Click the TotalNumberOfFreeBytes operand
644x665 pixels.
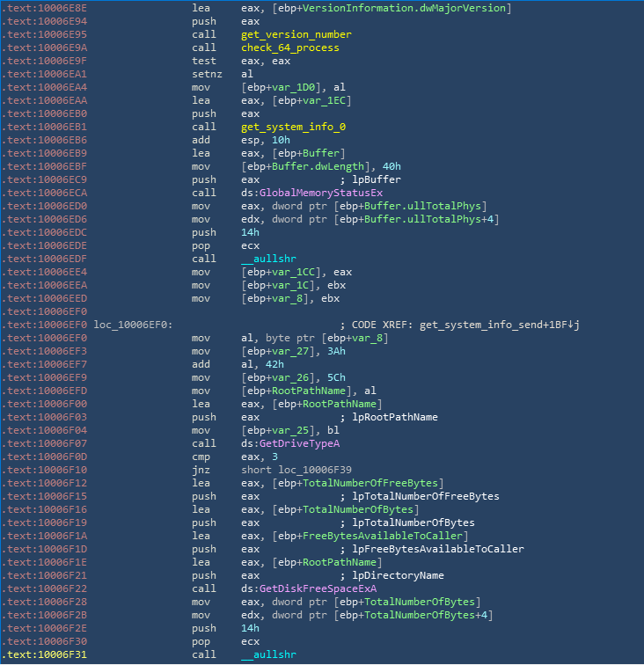(x=370, y=483)
